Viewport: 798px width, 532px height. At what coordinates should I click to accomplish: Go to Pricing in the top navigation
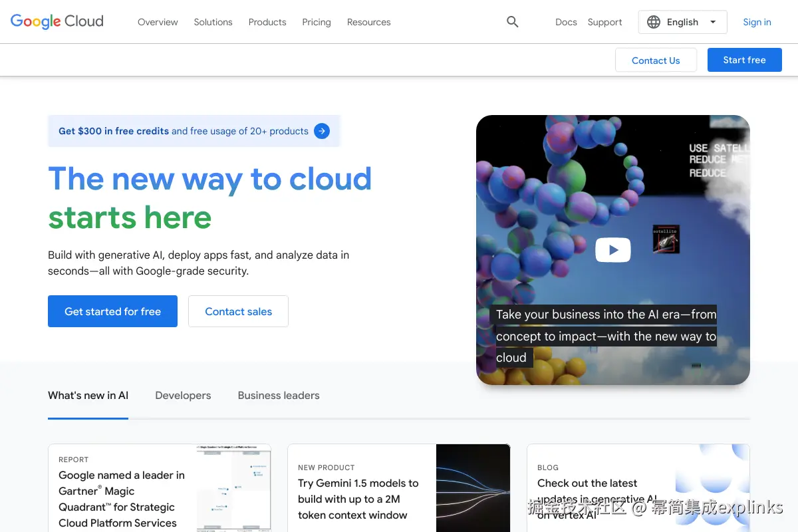[317, 22]
